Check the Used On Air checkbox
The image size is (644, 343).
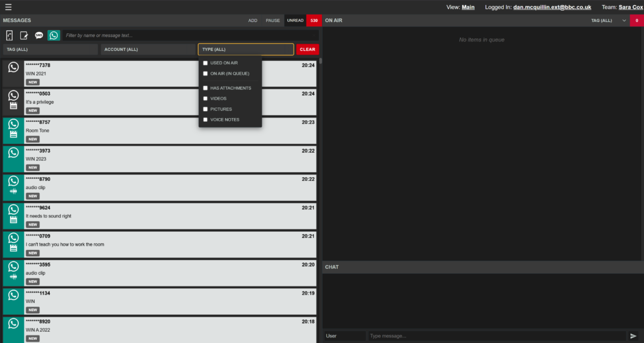[x=205, y=63]
